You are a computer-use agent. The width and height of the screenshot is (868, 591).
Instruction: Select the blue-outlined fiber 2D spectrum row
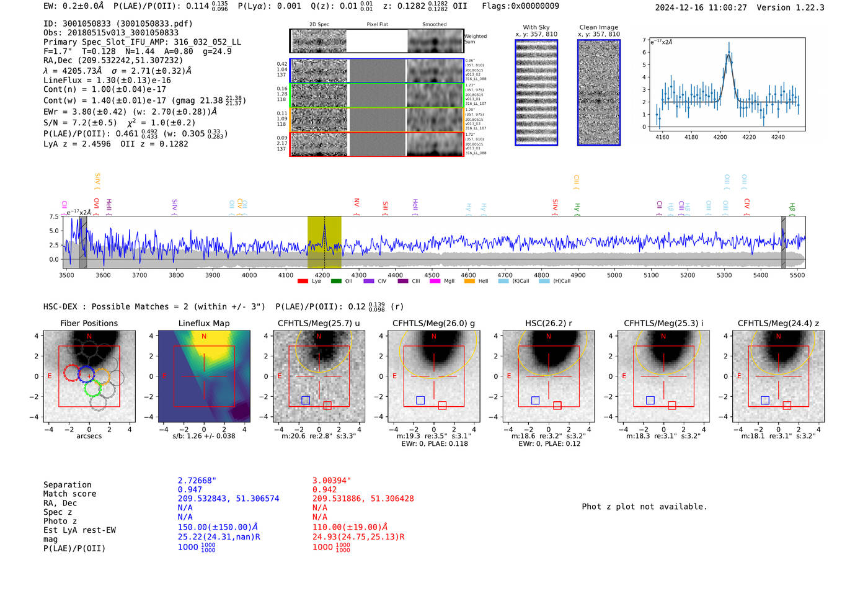click(x=376, y=71)
